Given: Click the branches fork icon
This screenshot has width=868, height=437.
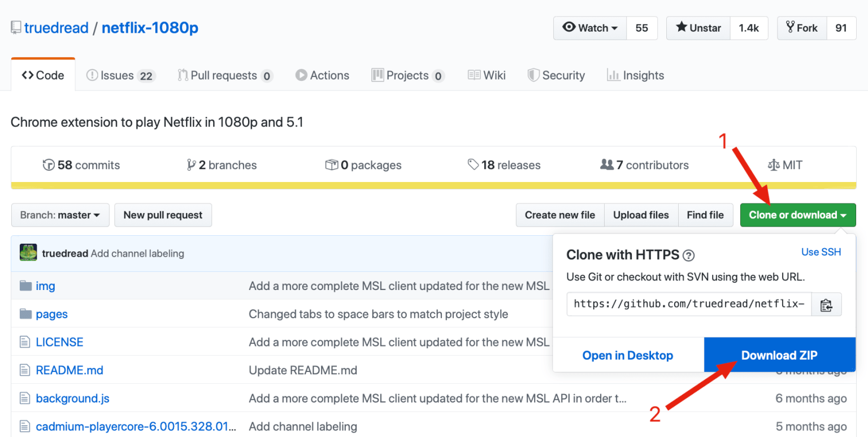Looking at the screenshot, I should point(192,165).
